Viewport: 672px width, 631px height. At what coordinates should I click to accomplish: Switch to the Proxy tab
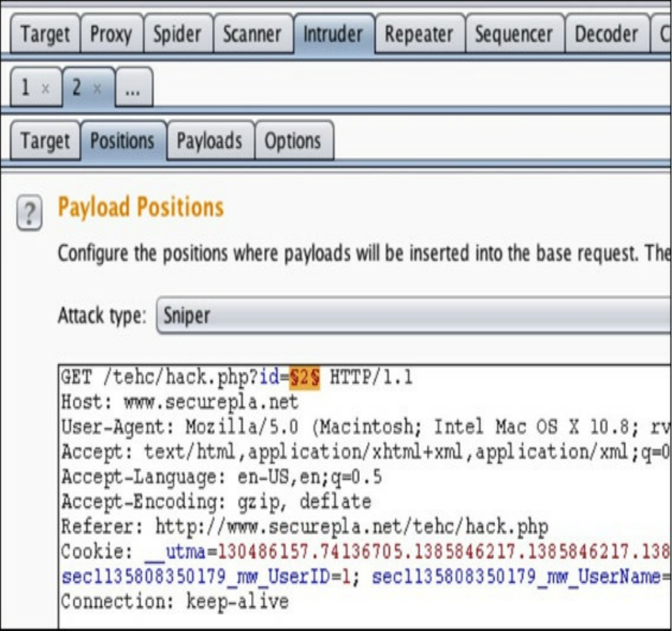point(112,34)
